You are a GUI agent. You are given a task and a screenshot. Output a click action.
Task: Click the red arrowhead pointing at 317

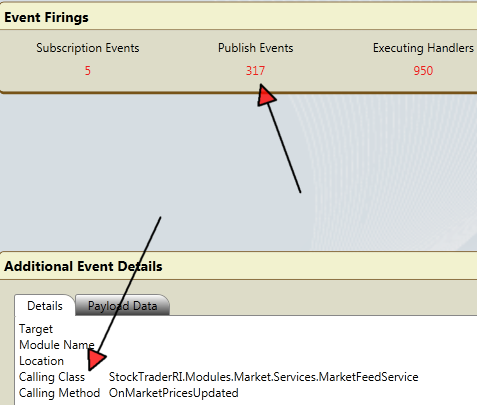(266, 95)
